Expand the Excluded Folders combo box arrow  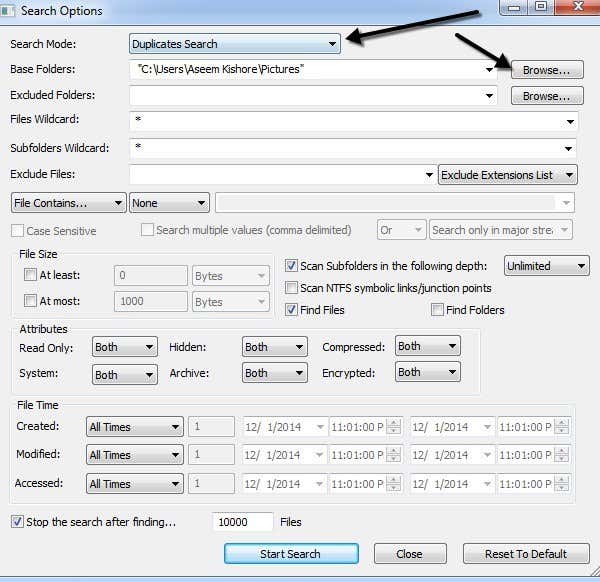(489, 96)
